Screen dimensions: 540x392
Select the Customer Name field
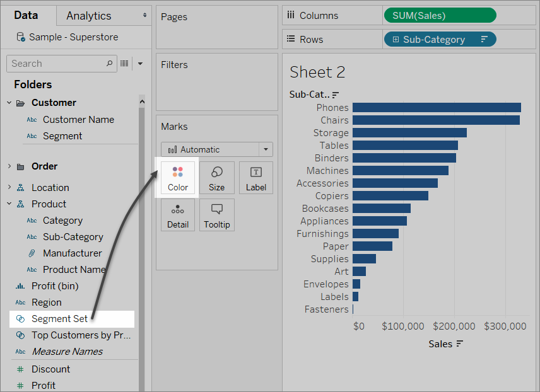pyautogui.click(x=78, y=119)
